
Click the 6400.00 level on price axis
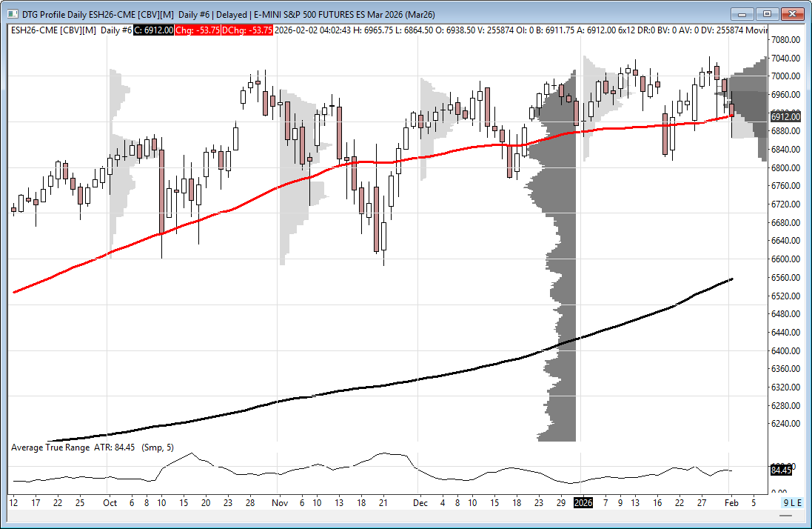[x=786, y=351]
